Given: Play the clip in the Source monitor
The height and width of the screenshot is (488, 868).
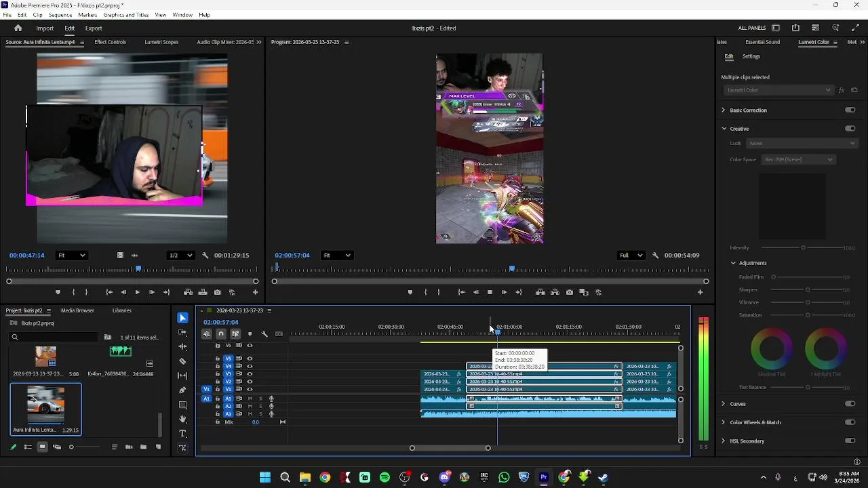Looking at the screenshot, I should (137, 292).
